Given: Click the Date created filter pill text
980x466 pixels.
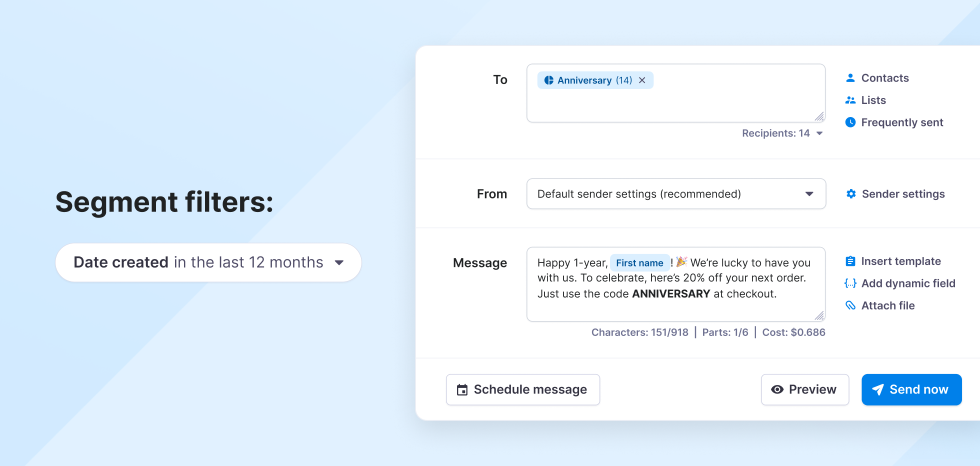Looking at the screenshot, I should (198, 262).
